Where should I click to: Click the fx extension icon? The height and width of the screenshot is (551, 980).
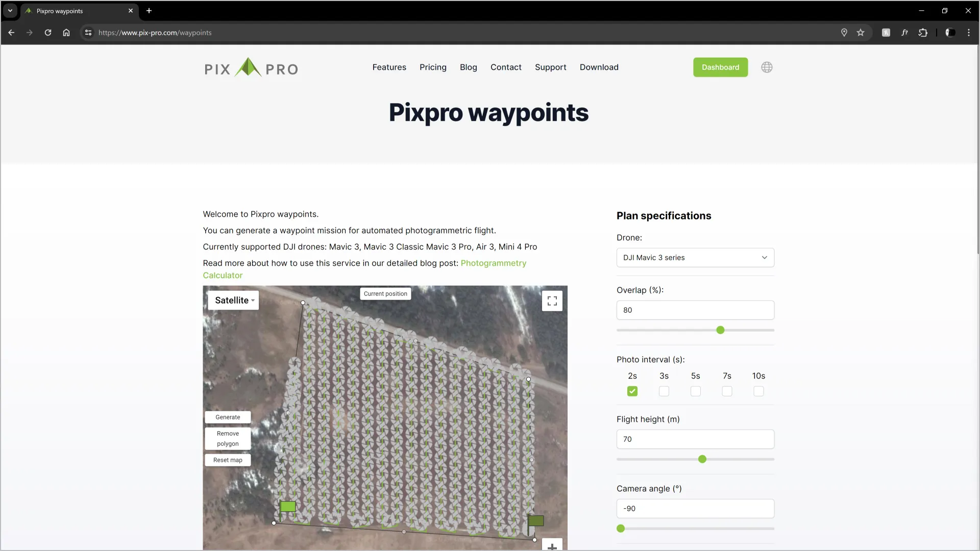click(x=904, y=33)
